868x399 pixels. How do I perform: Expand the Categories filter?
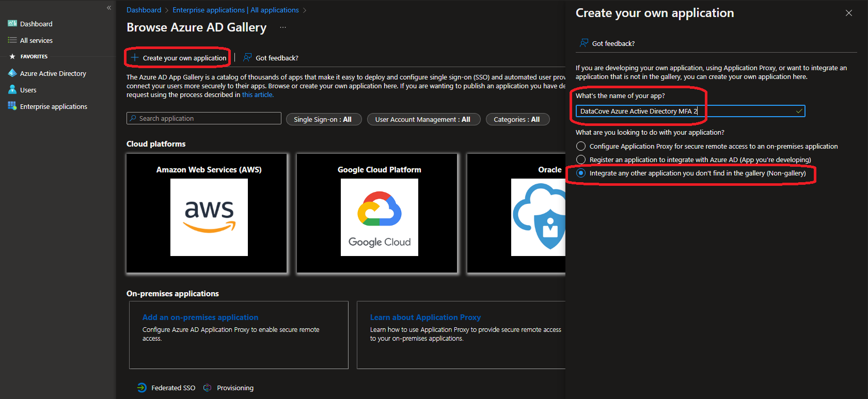(517, 119)
